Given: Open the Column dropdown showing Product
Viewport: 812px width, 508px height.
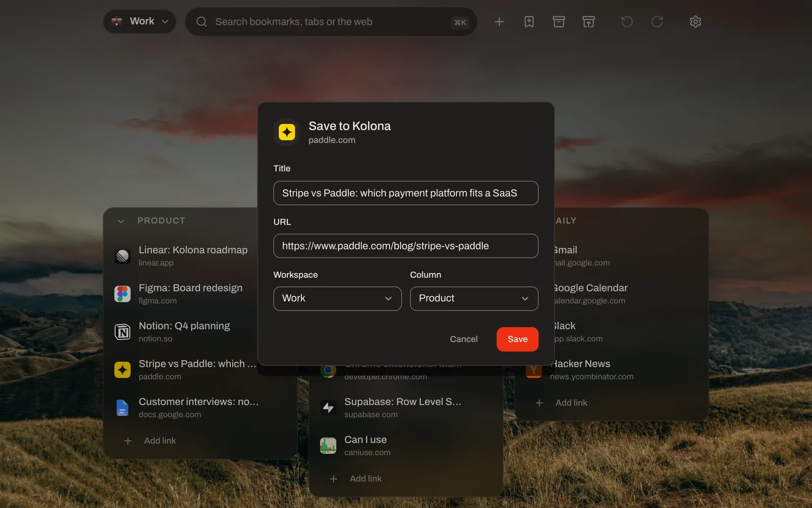Looking at the screenshot, I should click(474, 299).
